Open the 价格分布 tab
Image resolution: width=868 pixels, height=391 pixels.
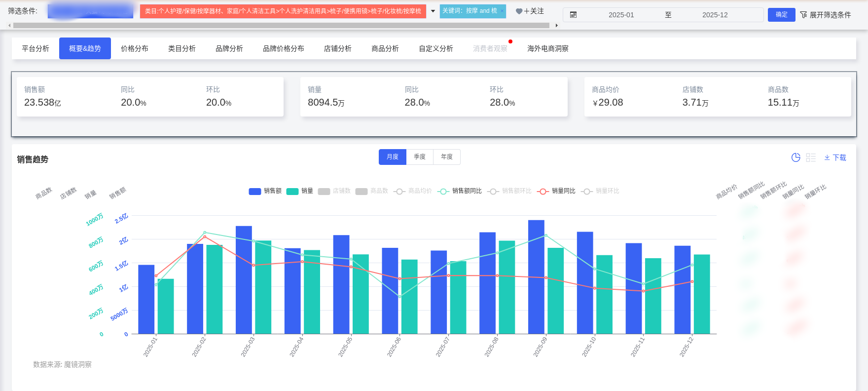135,48
